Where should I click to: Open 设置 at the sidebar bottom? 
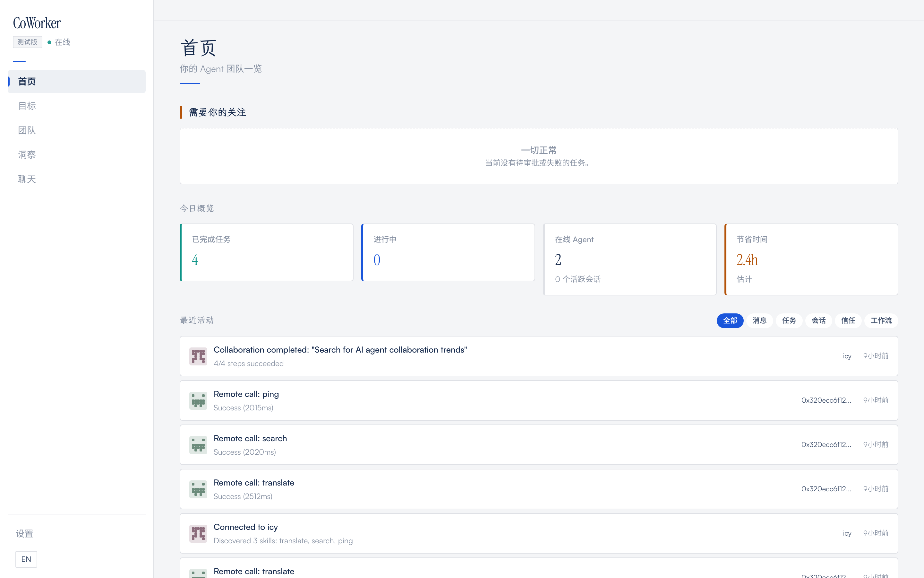(x=24, y=534)
